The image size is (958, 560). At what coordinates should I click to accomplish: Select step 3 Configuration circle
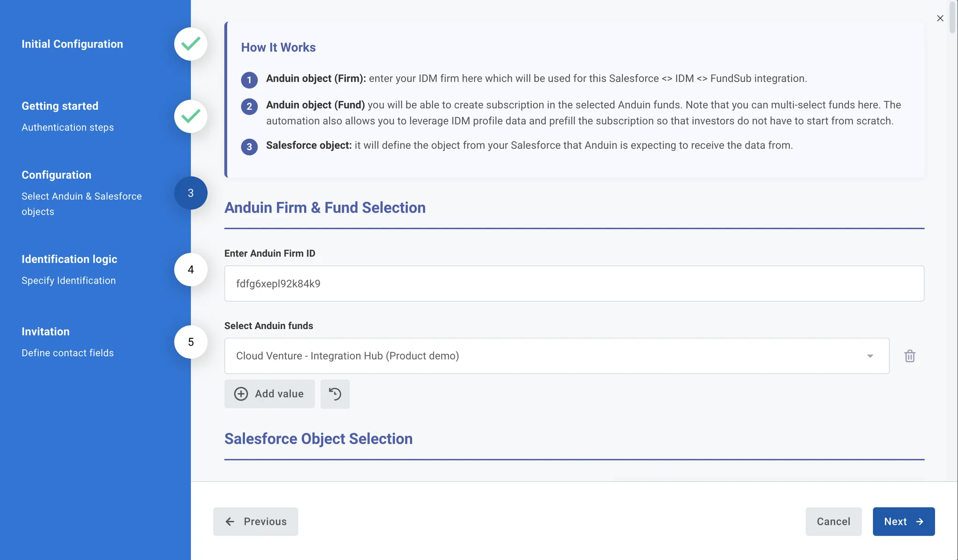click(x=191, y=193)
